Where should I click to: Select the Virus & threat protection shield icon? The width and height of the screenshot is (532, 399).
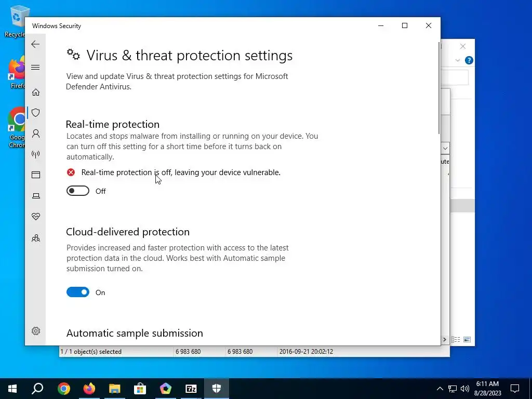[36, 113]
